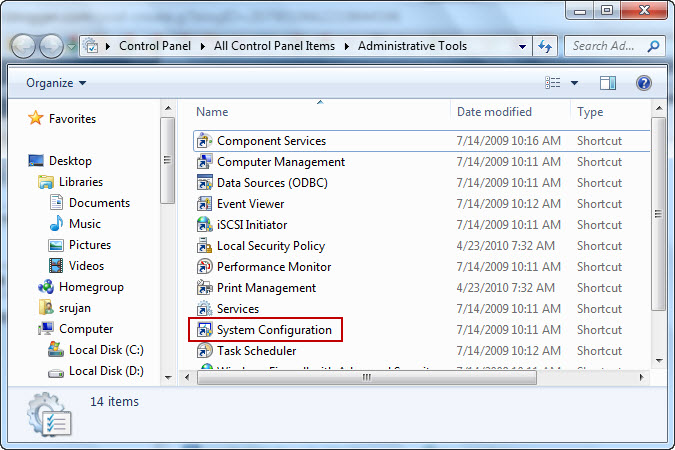Screen dimensions: 675x450
Task: Sort by the Type column header
Action: (x=611, y=112)
